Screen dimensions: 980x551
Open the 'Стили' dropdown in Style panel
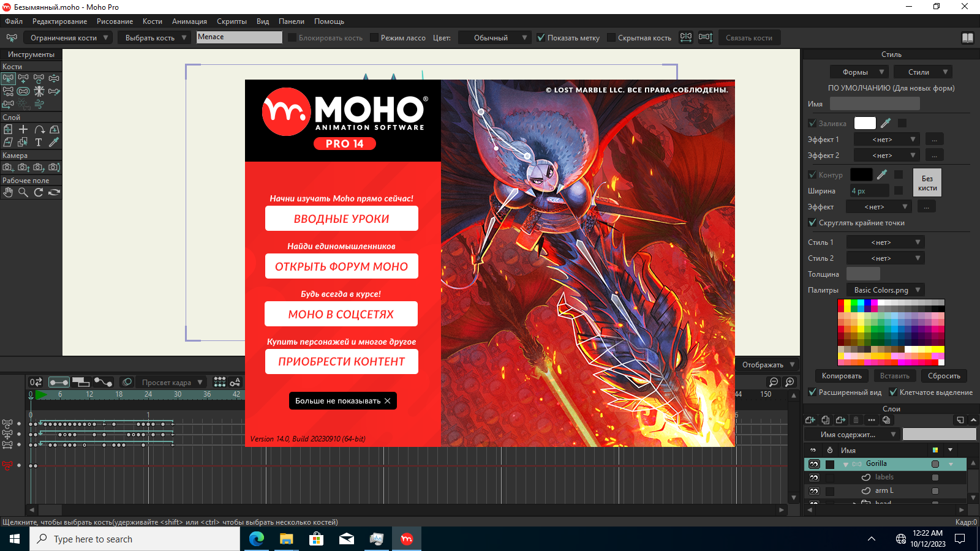click(923, 72)
